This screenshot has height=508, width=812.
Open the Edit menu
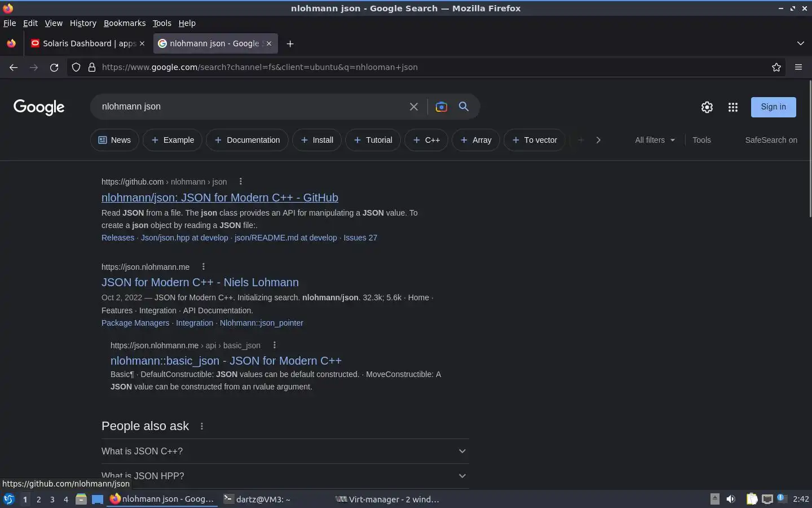pos(30,23)
